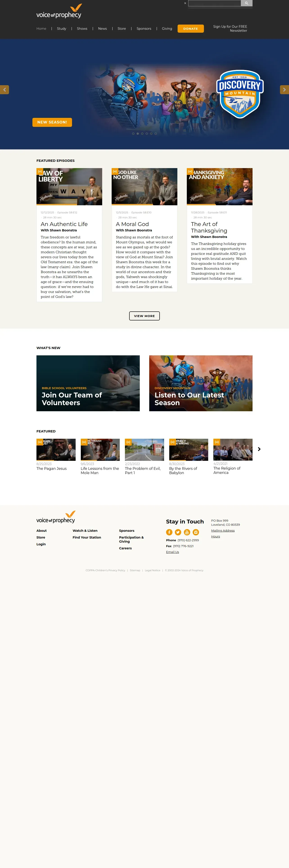Open The Art of Thanksgiving title
The width and height of the screenshot is (289, 868).
click(x=209, y=227)
